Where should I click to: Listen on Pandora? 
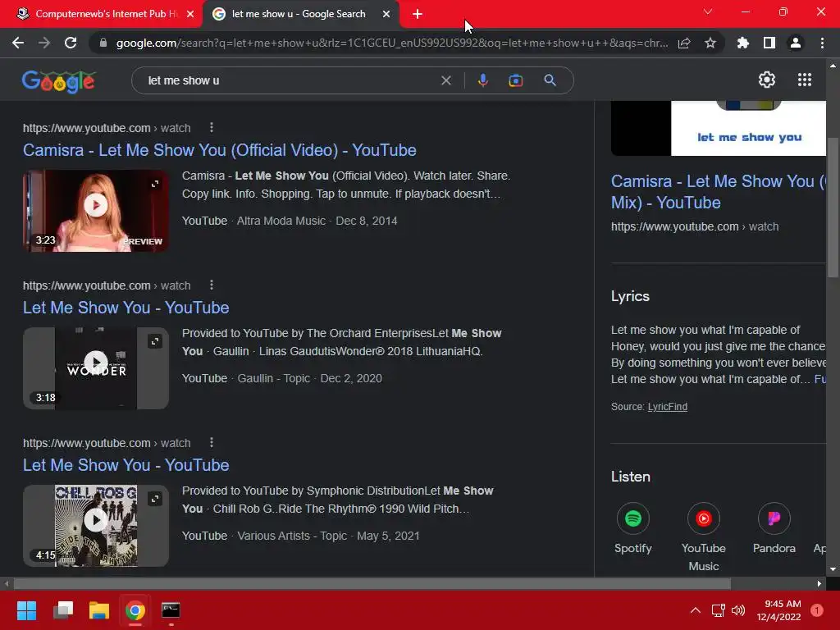tap(774, 528)
